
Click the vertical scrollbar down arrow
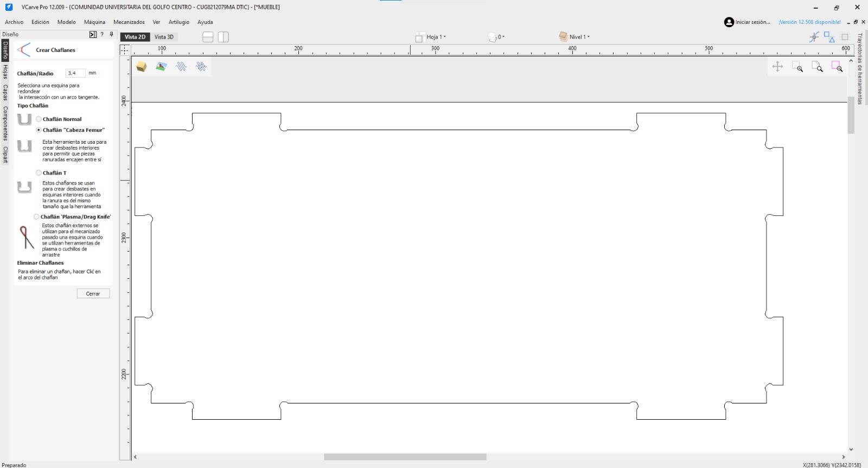tap(851, 449)
